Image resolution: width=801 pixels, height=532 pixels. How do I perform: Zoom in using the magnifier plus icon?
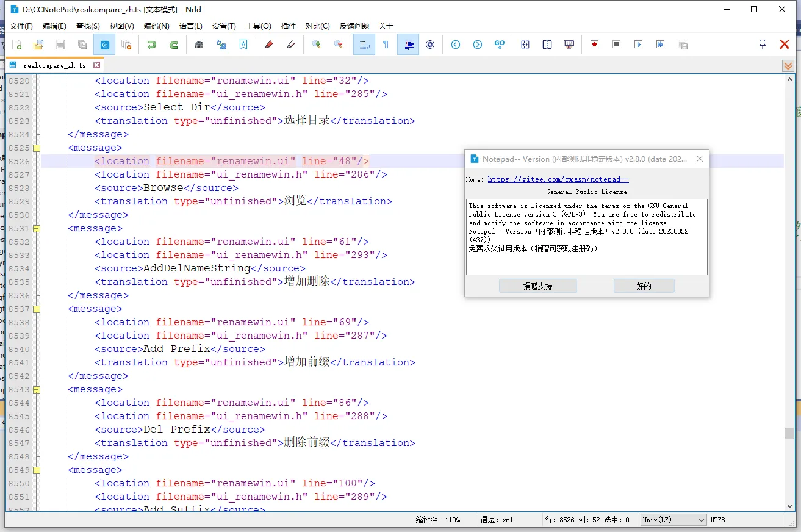tap(317, 44)
